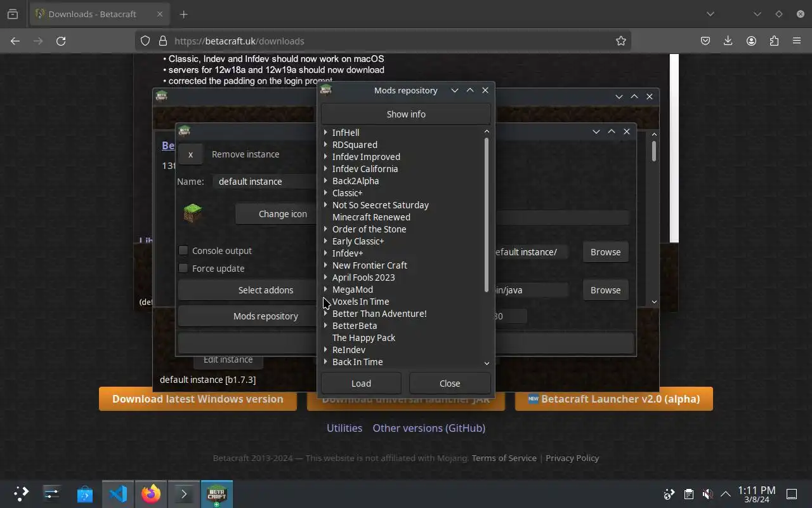
Task: Click Download latest Windows version
Action: click(x=198, y=399)
